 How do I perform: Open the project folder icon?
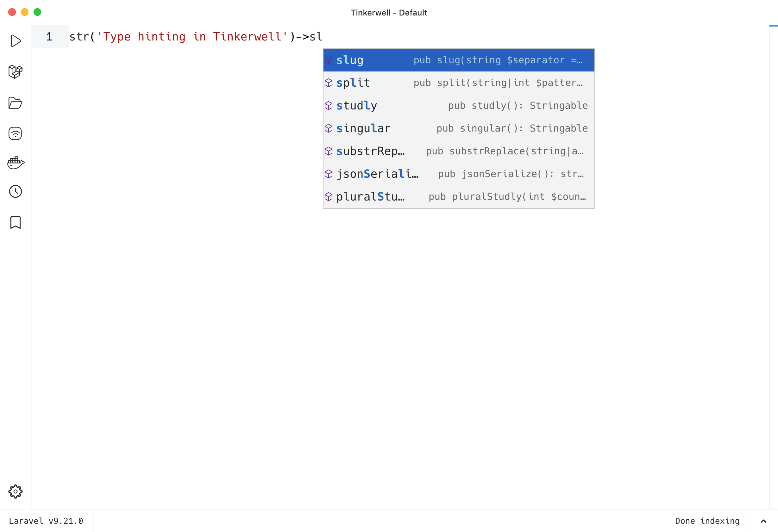click(x=16, y=103)
